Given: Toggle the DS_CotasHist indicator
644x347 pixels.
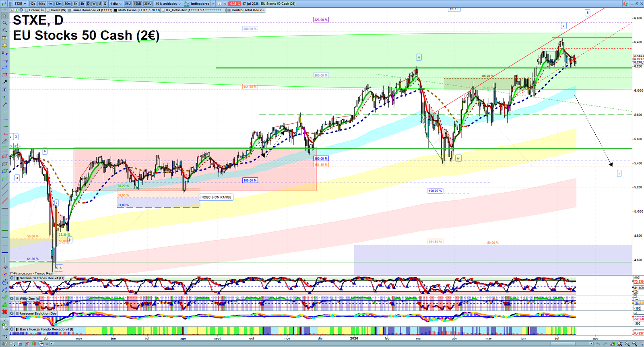Looking at the screenshot, I should pos(163,10).
